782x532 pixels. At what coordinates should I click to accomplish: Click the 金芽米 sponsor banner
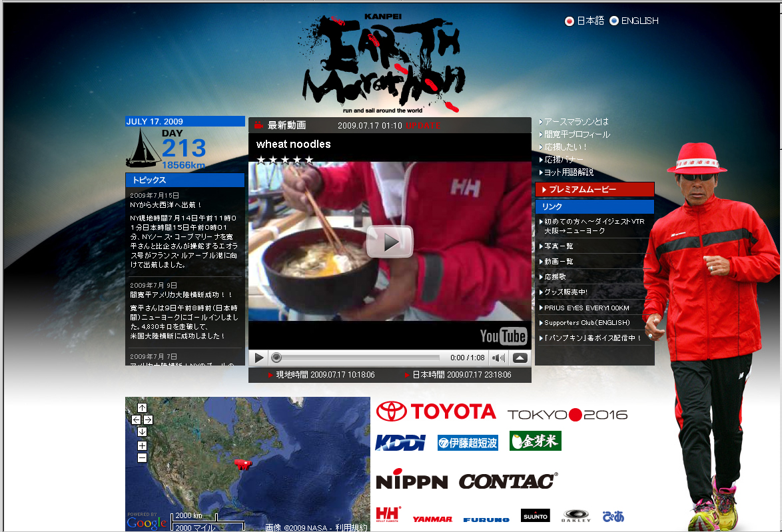click(x=535, y=441)
